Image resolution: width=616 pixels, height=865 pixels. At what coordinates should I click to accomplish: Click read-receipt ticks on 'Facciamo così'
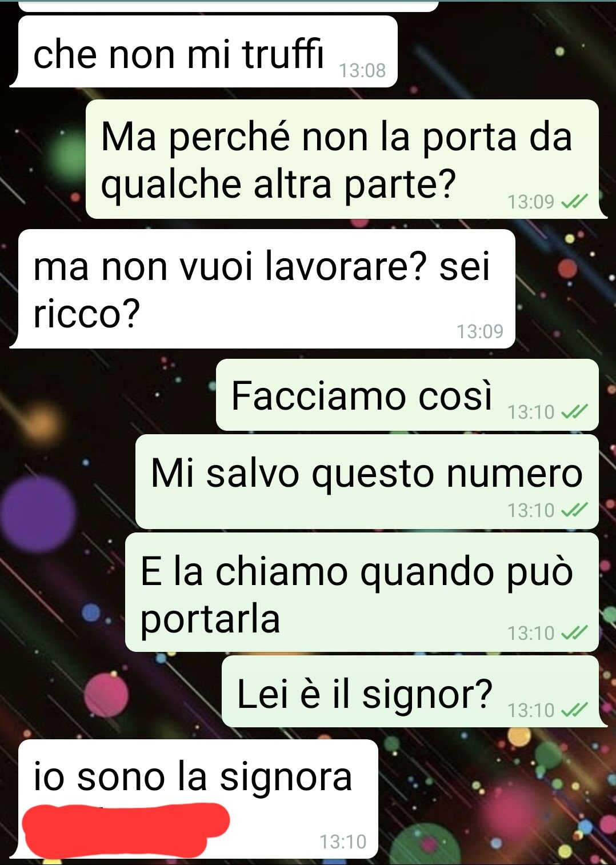[574, 411]
